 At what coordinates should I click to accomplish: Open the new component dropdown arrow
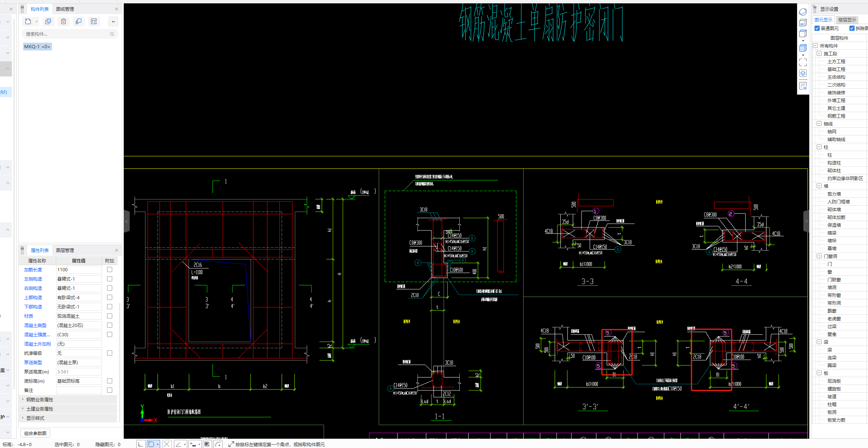tap(36, 22)
